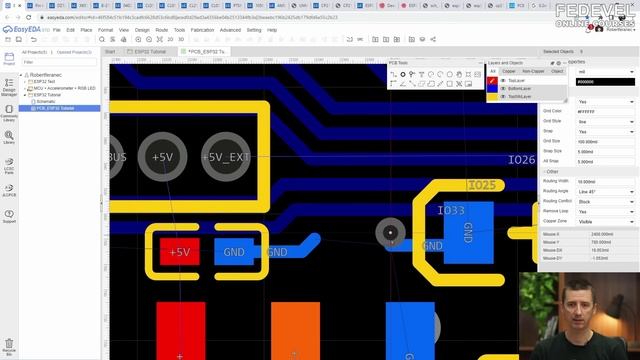Select the Hand pan tool in PCB Tools
Viewport: 640px width, 360px height.
point(459,74)
